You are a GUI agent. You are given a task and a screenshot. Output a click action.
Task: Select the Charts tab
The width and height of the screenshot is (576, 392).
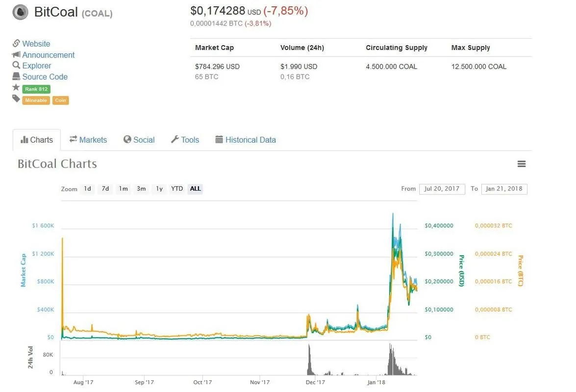pos(37,140)
